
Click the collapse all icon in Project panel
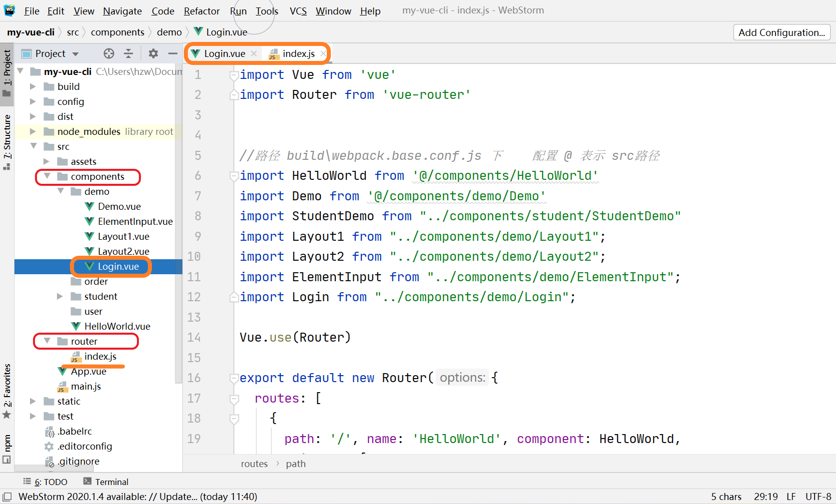pyautogui.click(x=128, y=53)
